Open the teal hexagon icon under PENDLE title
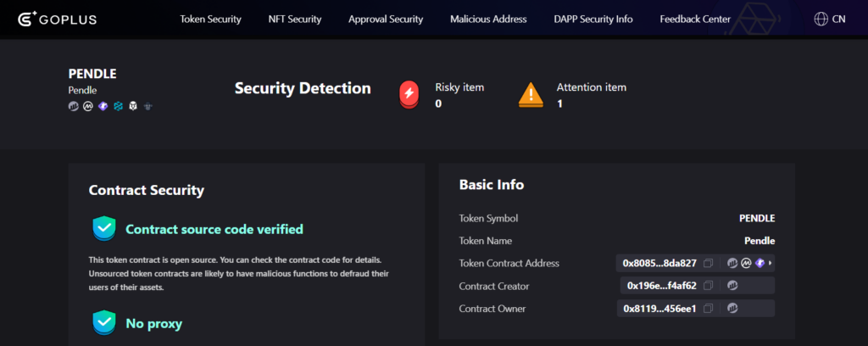868x346 pixels. (x=117, y=106)
